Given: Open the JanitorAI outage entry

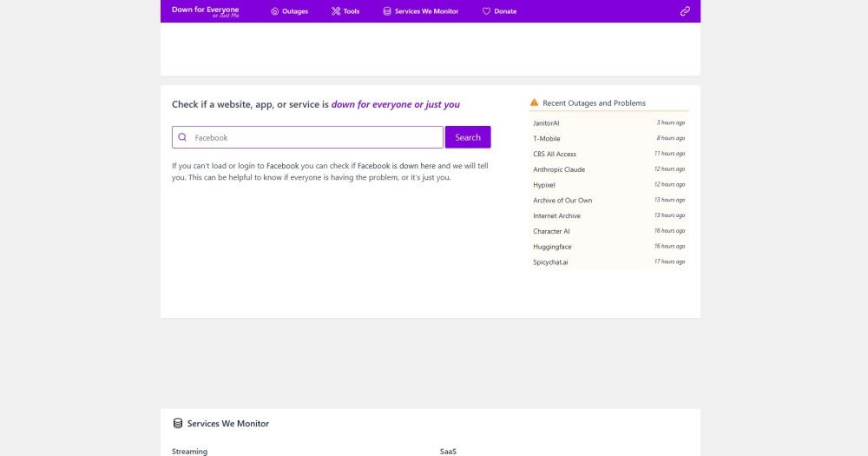Looking at the screenshot, I should pos(546,123).
